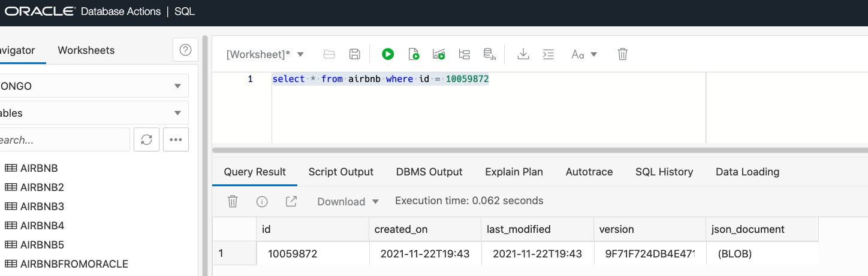
Task: Click the created_on 2021-11-22T19:43 cell
Action: pyautogui.click(x=425, y=254)
